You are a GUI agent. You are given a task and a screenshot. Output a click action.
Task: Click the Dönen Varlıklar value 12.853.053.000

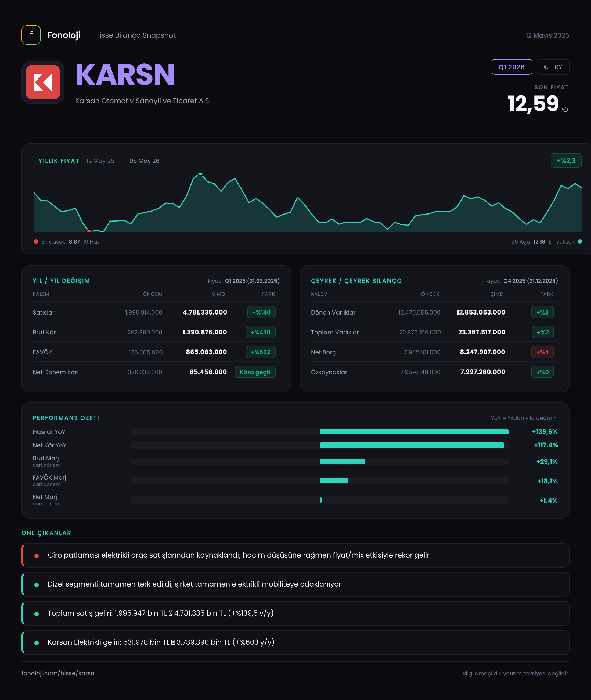(481, 312)
